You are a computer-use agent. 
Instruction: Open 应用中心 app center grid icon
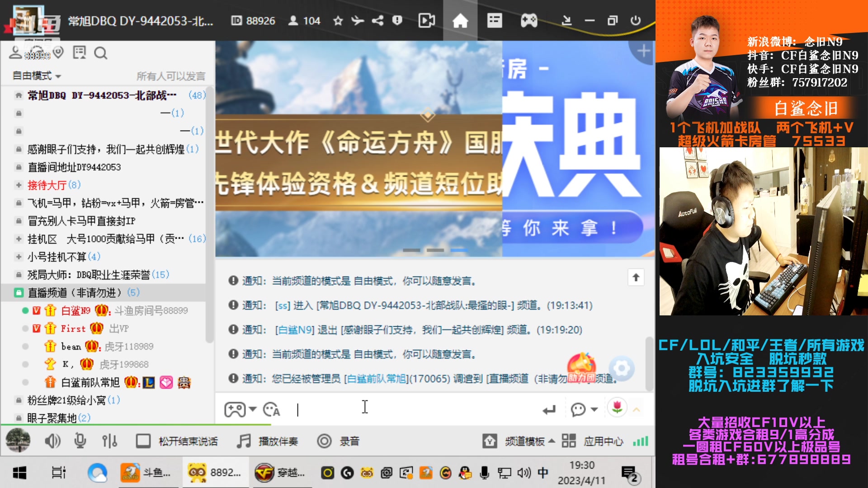point(569,441)
